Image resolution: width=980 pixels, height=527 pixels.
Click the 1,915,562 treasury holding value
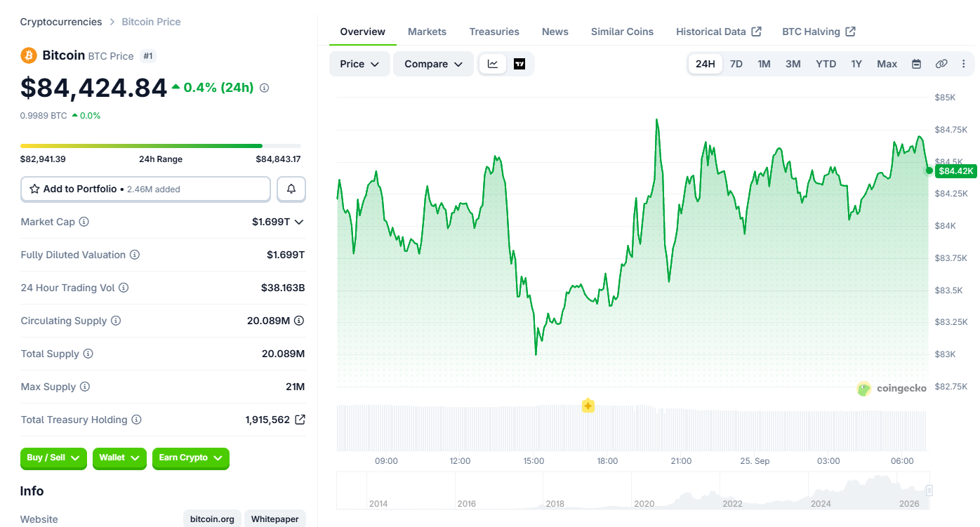click(x=267, y=420)
